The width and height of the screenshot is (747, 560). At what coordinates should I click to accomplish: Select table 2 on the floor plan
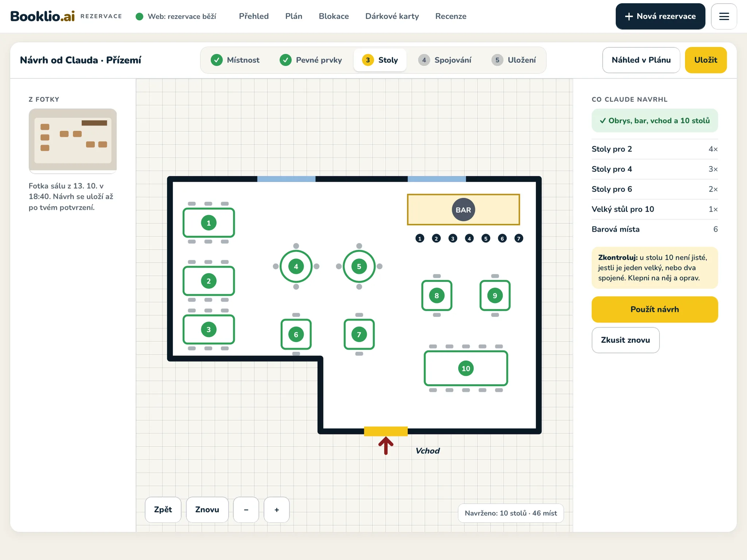(209, 281)
